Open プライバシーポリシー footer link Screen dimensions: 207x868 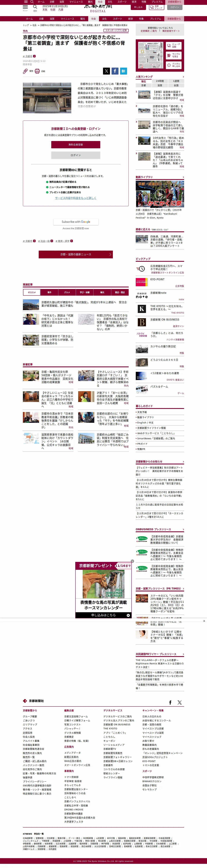[x=35, y=781]
